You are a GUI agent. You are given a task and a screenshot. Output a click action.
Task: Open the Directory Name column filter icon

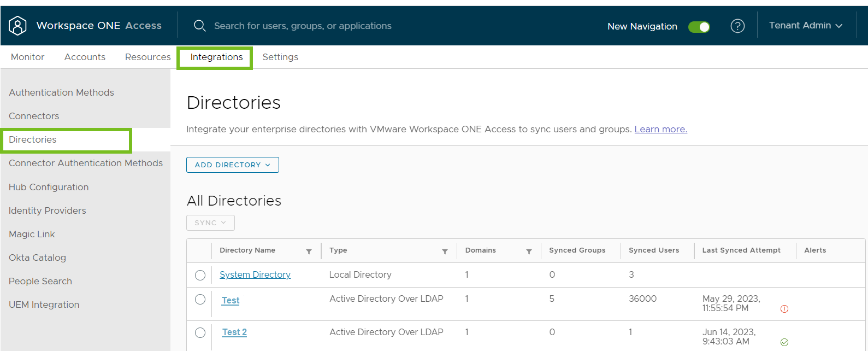309,251
